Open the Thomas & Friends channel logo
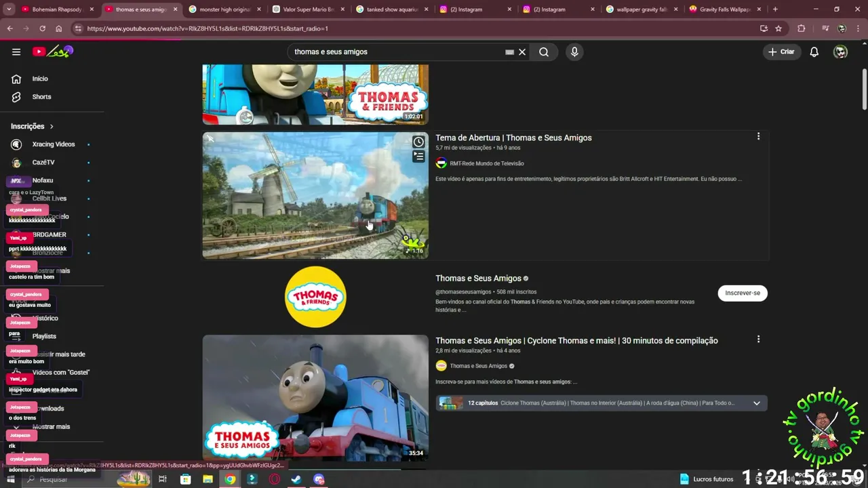The image size is (868, 488). click(315, 297)
